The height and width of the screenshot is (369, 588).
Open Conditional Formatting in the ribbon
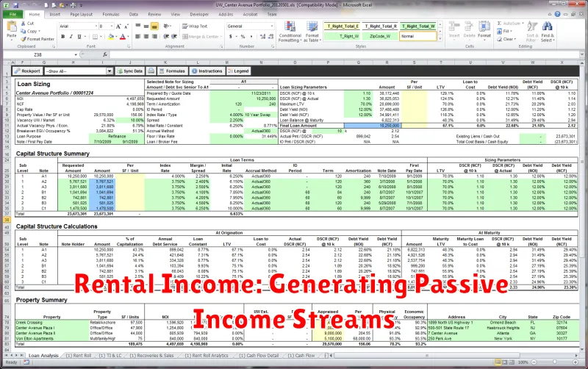coord(290,32)
